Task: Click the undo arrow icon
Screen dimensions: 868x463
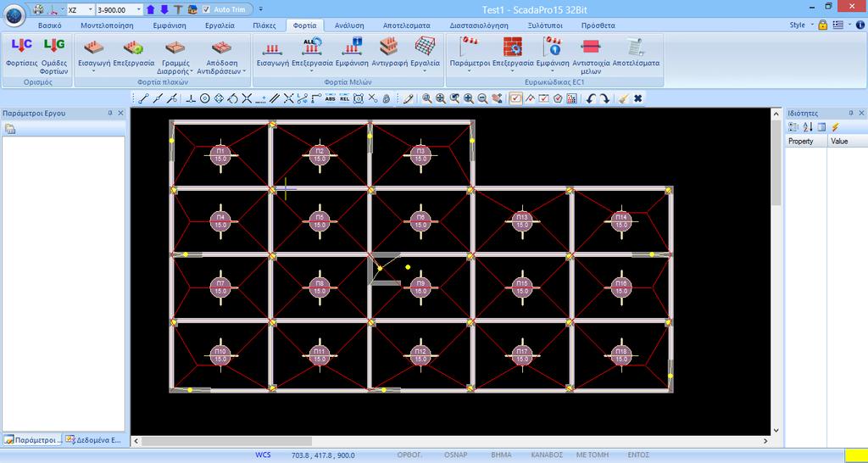Action: (591, 98)
